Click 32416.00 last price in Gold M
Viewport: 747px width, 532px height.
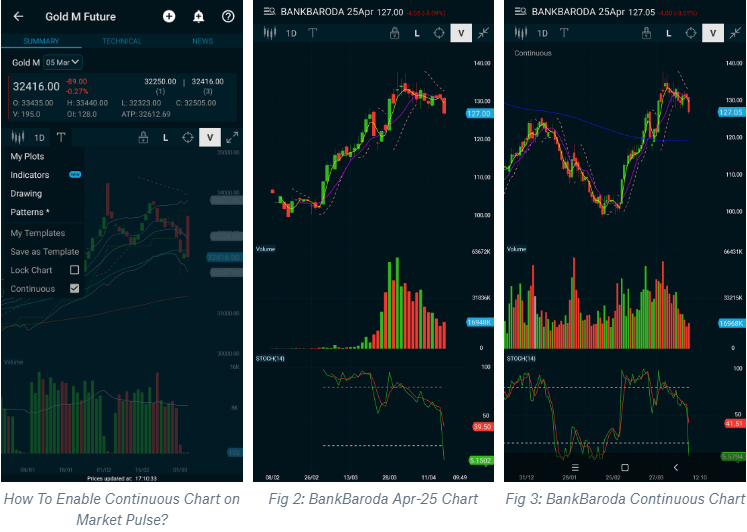(36, 86)
